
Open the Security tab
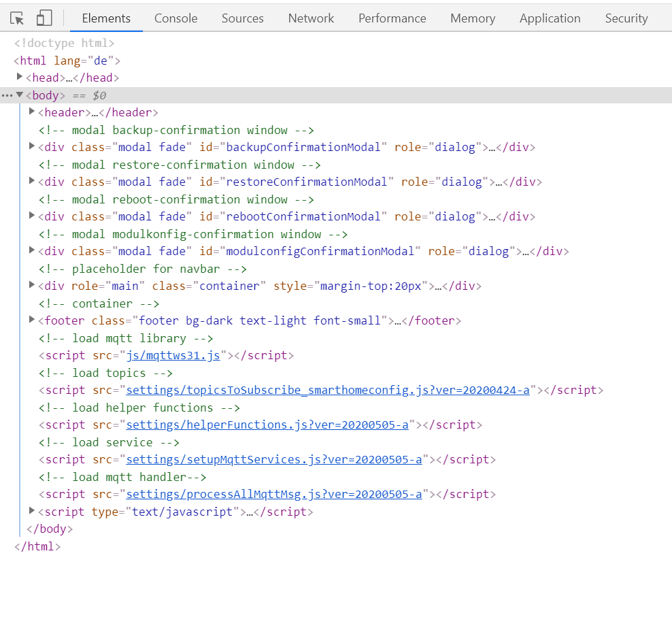[x=626, y=18]
